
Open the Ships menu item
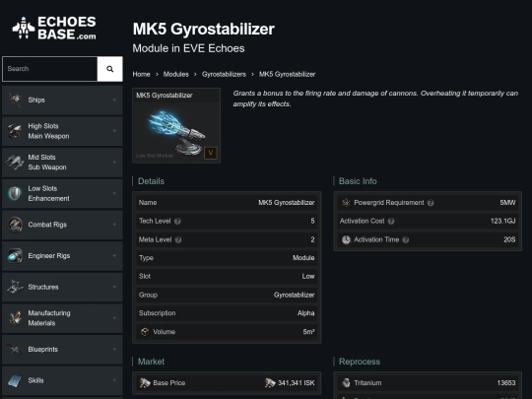click(x=62, y=100)
